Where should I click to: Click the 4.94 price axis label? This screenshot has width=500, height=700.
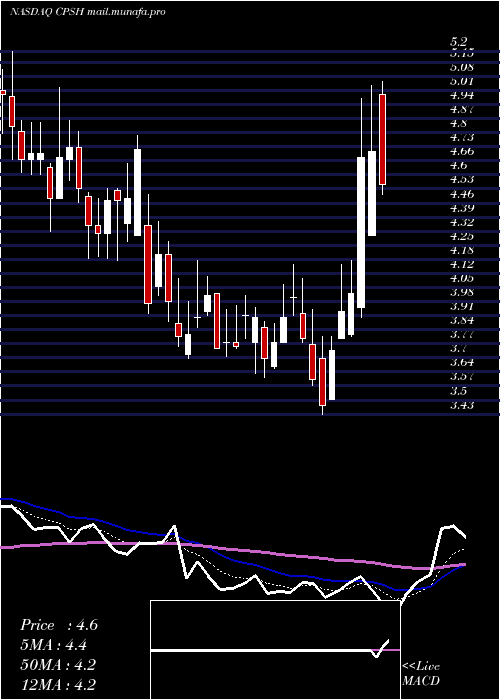pyautogui.click(x=462, y=95)
